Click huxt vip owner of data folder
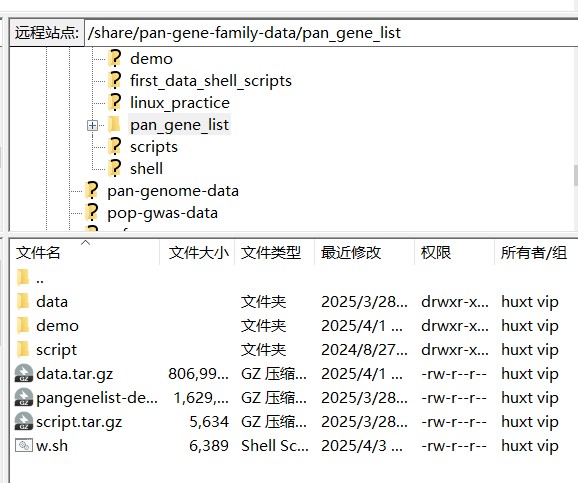Image resolution: width=578 pixels, height=483 pixels. pos(530,302)
